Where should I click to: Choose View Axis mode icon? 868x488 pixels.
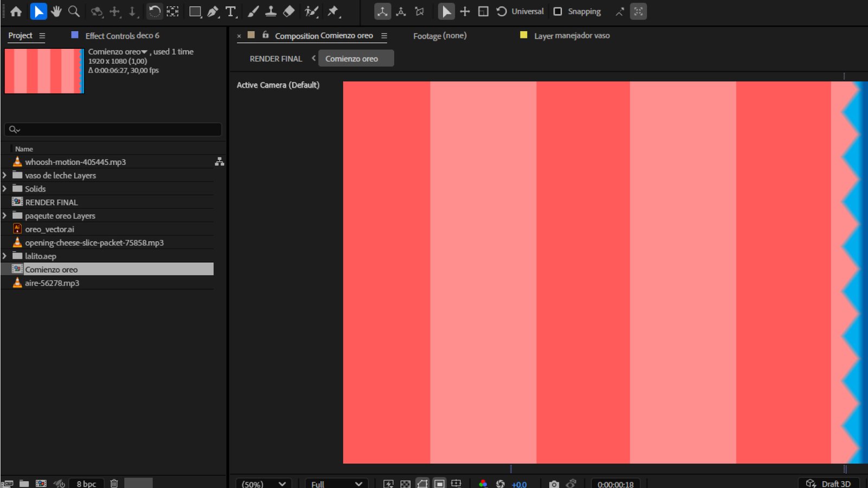coord(419,11)
